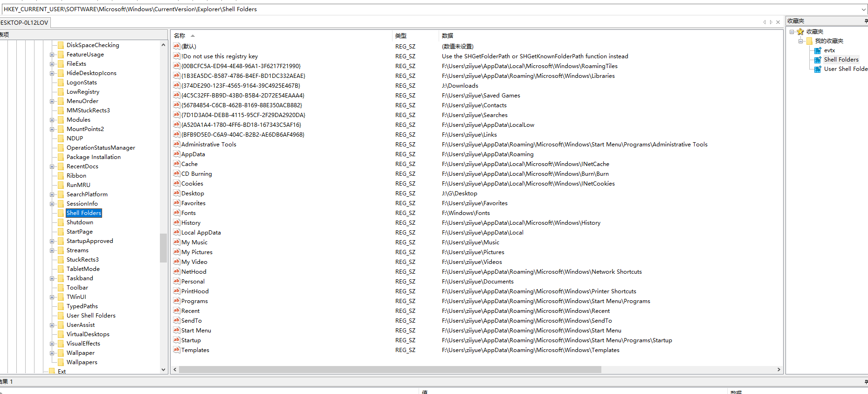Viewport: 868px width, 394px height.
Task: Select the Startup value's ab icon
Action: point(176,340)
